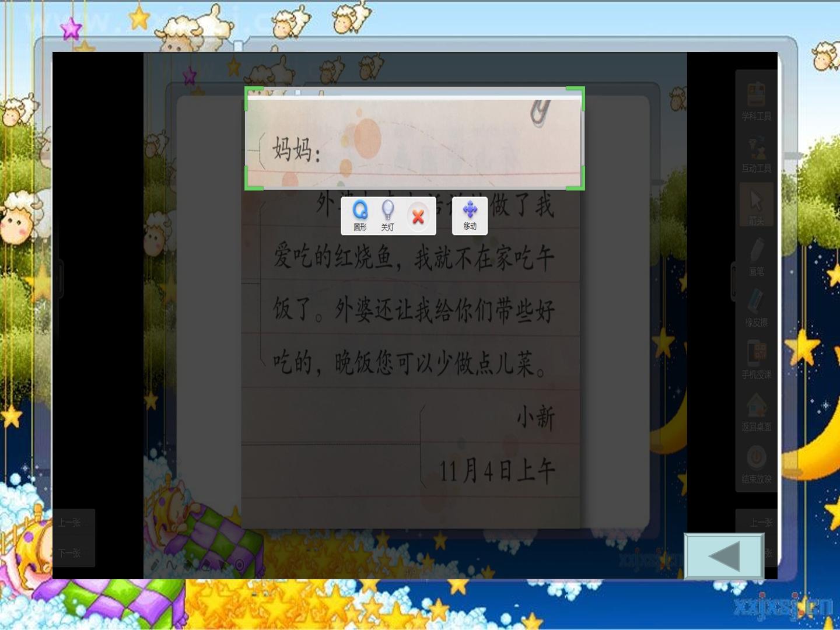840x630 pixels.
Task: Open 互动工具 interactive tools
Action: pos(756,153)
